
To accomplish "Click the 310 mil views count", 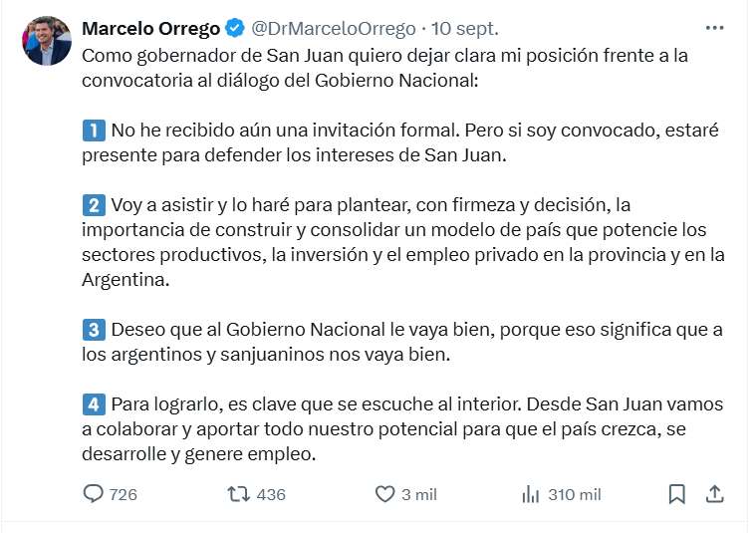I will pyautogui.click(x=575, y=494).
